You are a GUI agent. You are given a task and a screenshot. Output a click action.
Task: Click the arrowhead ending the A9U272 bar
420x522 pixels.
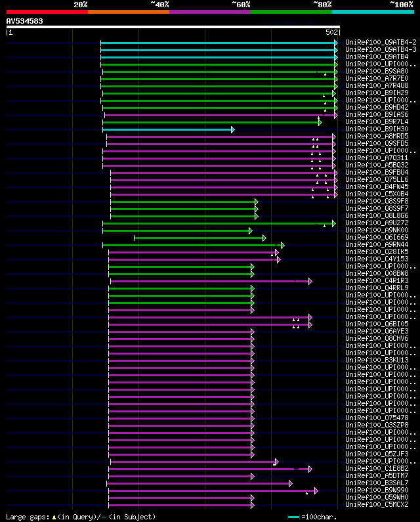click(334, 224)
